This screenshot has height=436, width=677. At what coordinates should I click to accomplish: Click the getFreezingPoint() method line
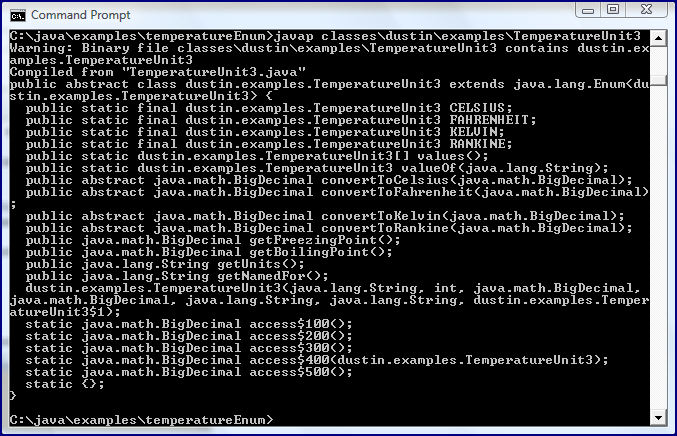click(213, 240)
